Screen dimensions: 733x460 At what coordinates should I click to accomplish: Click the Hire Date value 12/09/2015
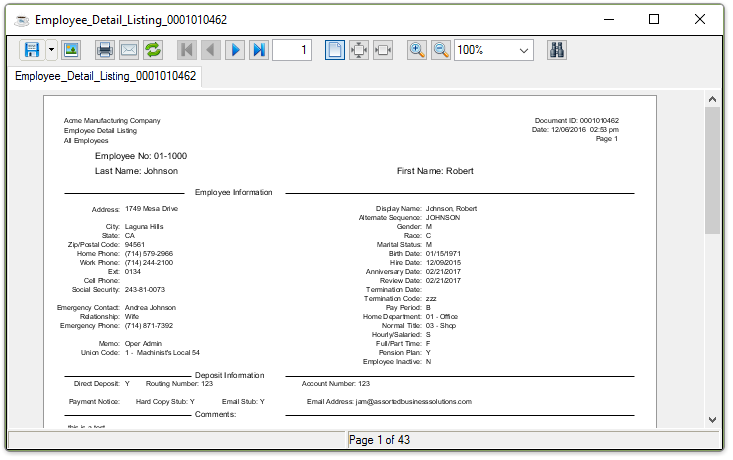443,263
